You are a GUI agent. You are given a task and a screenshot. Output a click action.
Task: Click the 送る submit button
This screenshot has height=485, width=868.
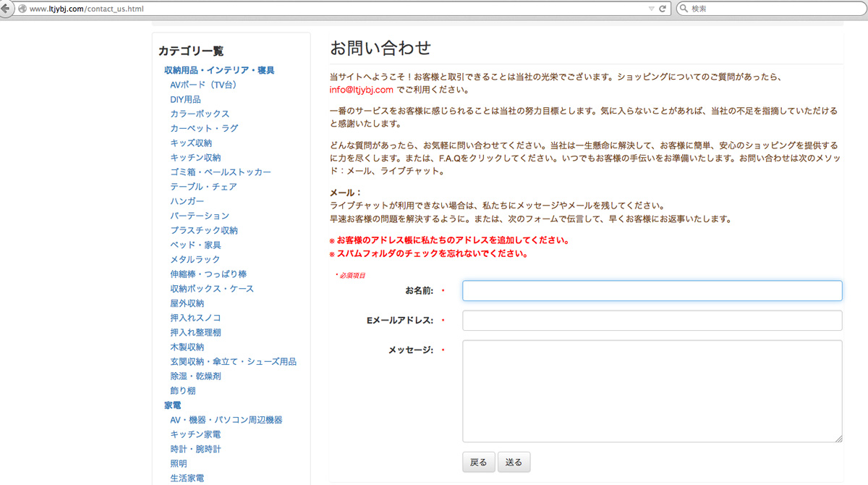coord(514,462)
